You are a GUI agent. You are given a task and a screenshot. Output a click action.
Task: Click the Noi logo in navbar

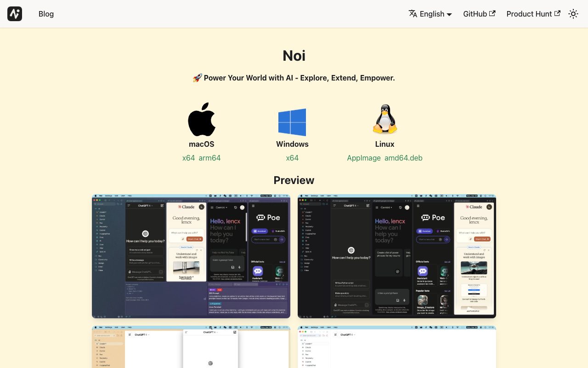(x=15, y=14)
